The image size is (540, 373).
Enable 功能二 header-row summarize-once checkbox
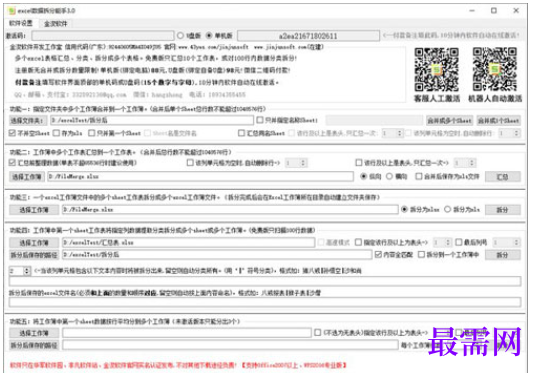tap(359, 163)
